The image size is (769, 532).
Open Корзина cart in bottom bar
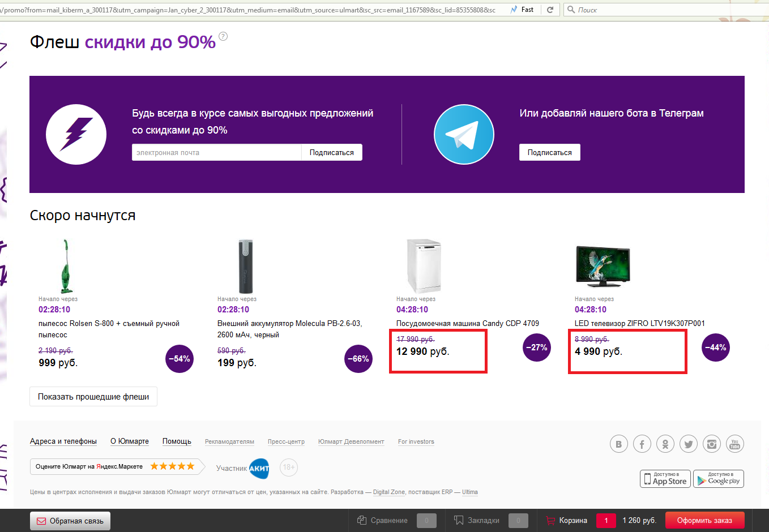tap(573, 520)
